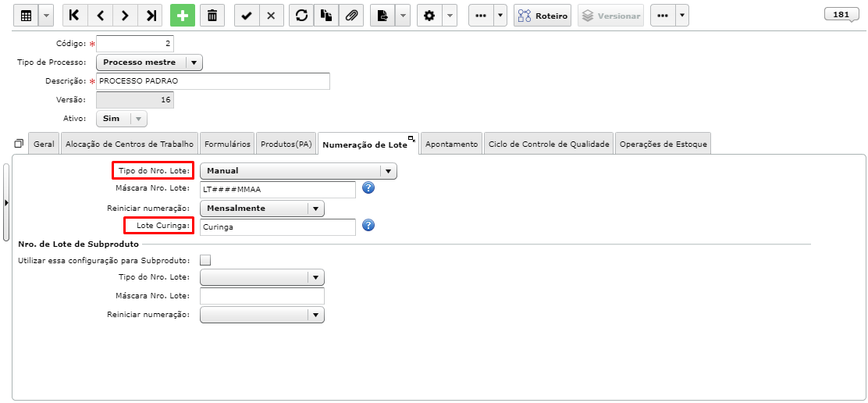Open attachments with paperclip icon

pos(351,16)
